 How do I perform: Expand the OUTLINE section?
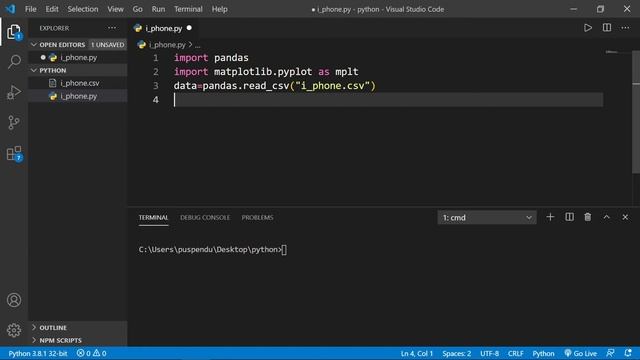78,328
